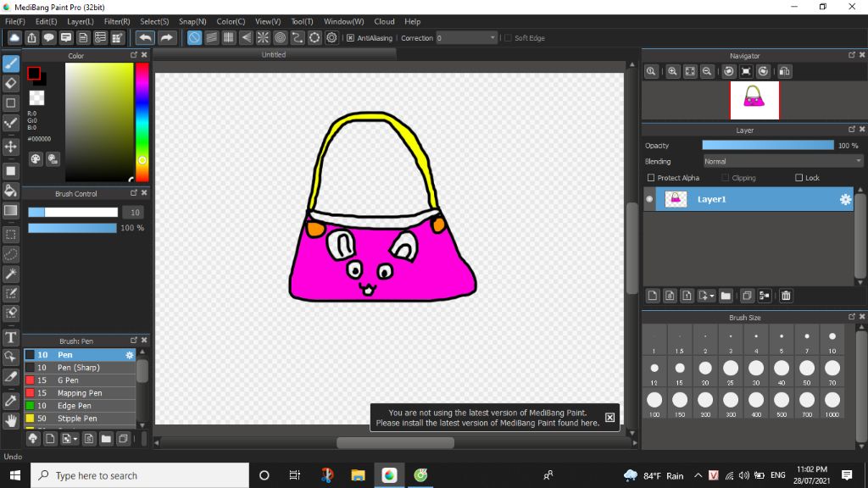Open File Explorer from the taskbar

[359, 475]
